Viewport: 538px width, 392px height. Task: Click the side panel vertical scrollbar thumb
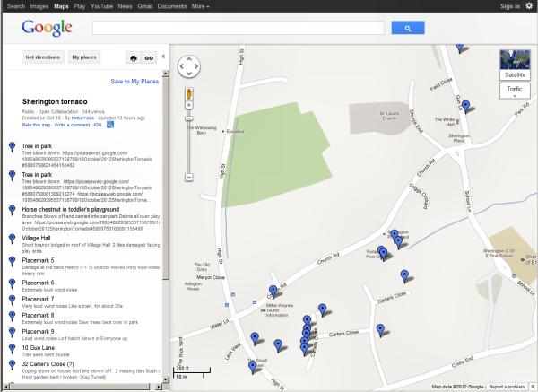(166, 178)
